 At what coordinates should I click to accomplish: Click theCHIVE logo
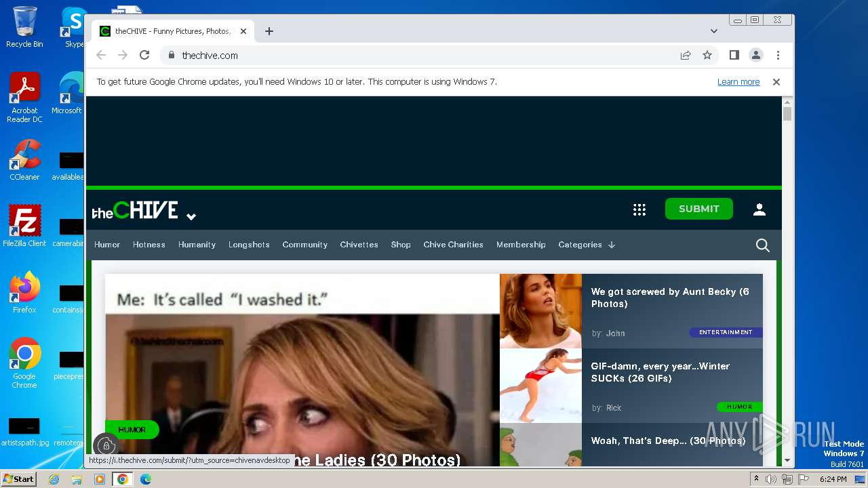tap(136, 210)
